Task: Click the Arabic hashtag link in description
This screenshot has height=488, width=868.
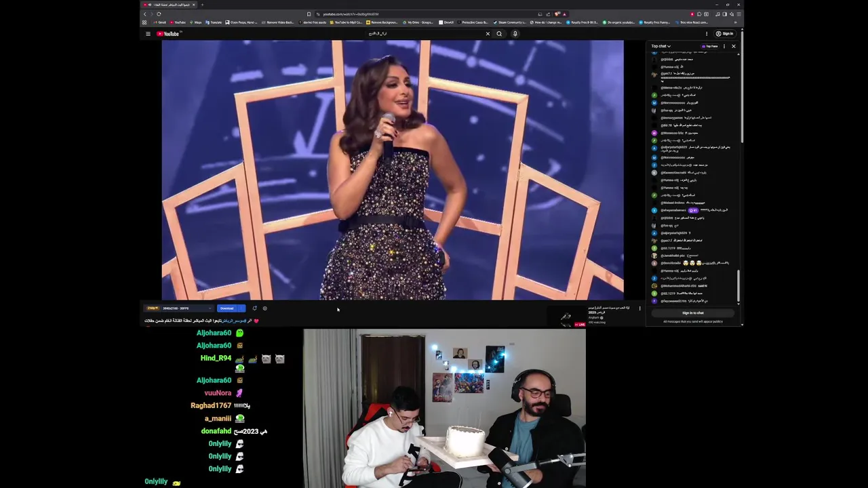Action: (x=234, y=321)
